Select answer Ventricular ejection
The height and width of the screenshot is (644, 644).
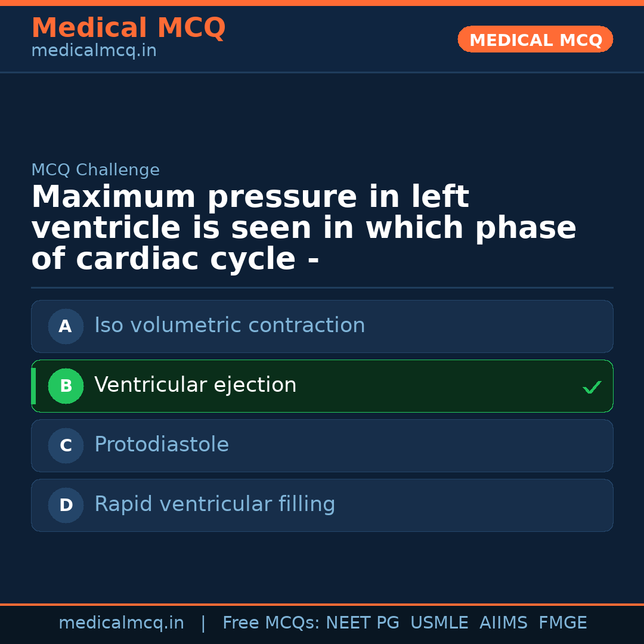coord(196,385)
